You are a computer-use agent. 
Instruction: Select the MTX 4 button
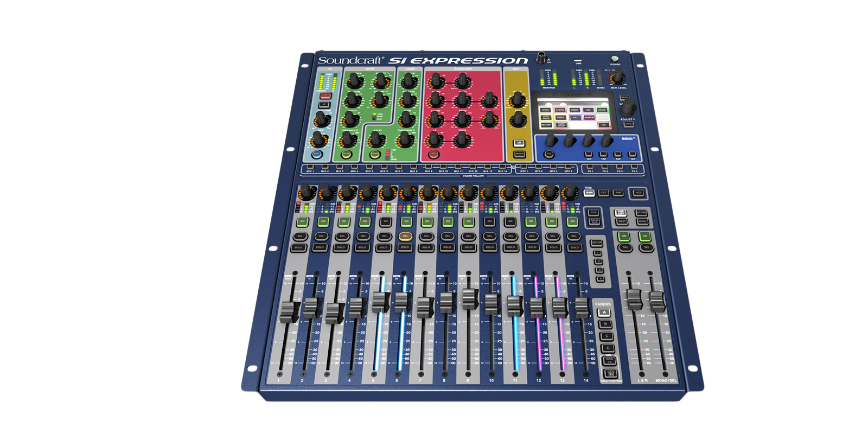568,167
